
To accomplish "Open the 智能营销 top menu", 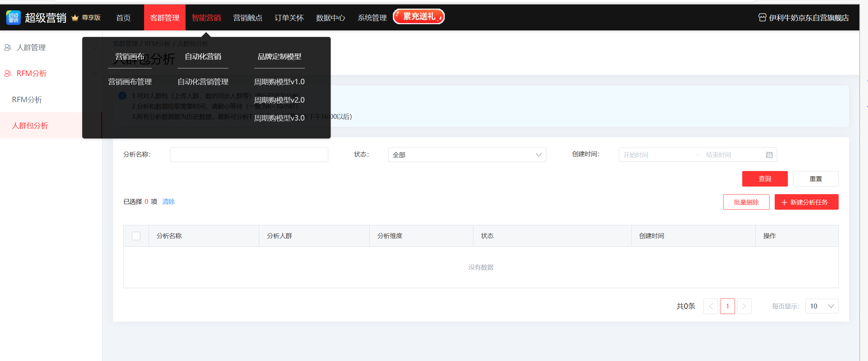I will tap(206, 18).
